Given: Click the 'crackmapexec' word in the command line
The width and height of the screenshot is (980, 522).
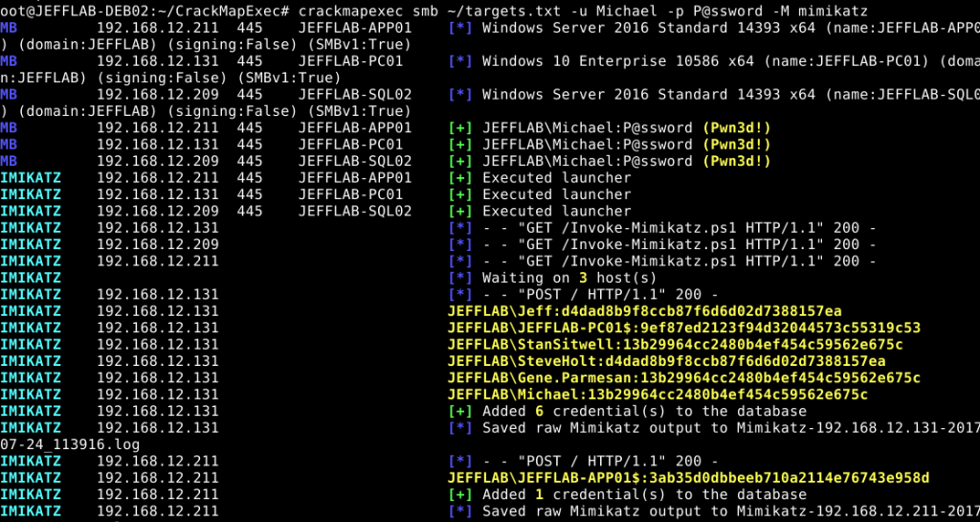Looking at the screenshot, I should click(350, 10).
